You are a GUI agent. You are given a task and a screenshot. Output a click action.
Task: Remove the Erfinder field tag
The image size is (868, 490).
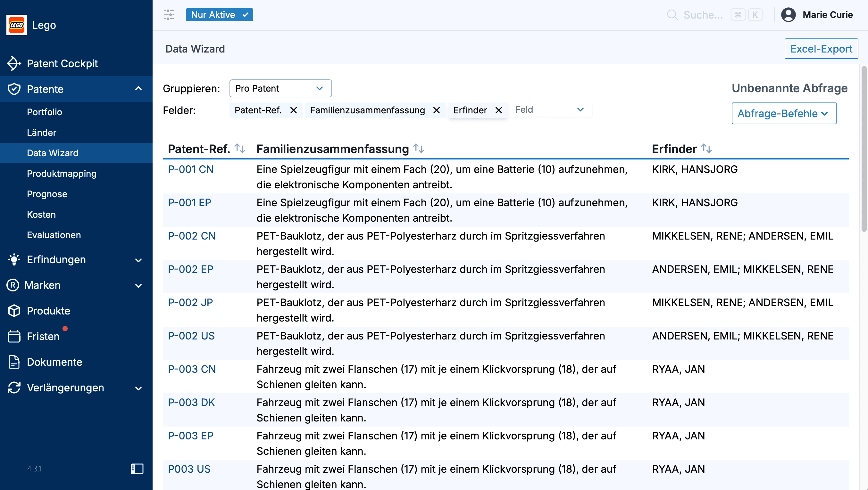coord(499,110)
